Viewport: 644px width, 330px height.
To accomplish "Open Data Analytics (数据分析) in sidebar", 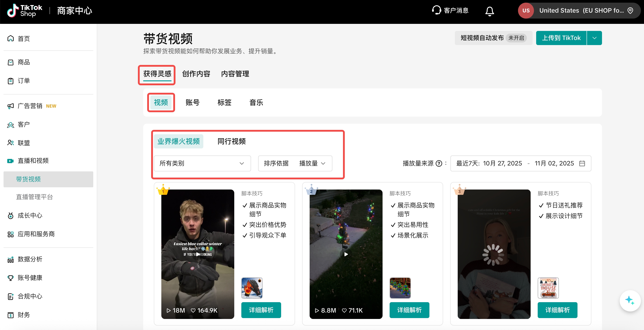I will pos(30,259).
